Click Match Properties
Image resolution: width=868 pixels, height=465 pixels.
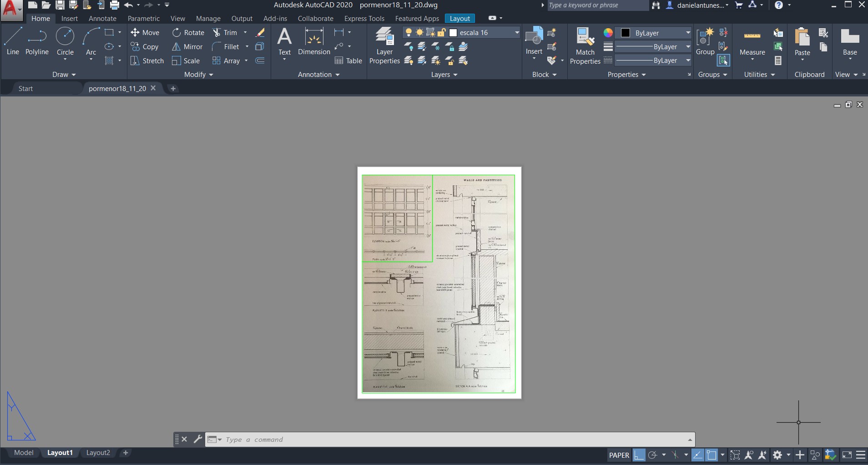click(585, 45)
